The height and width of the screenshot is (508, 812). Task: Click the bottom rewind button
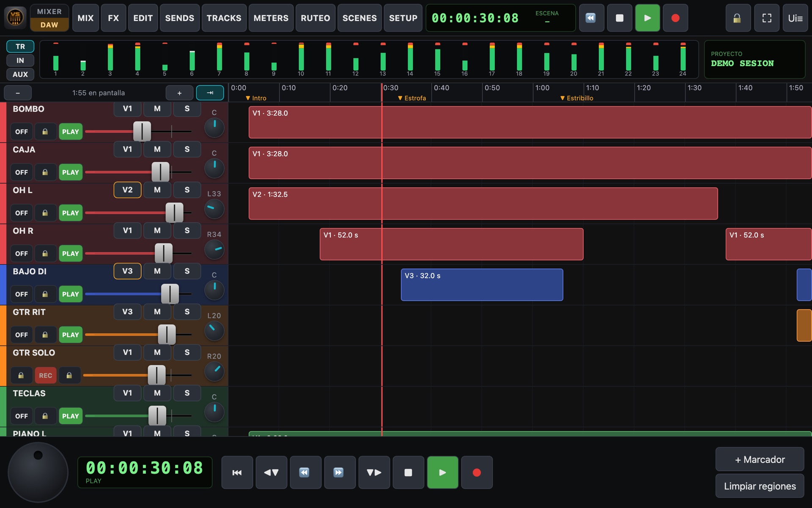coord(306,472)
